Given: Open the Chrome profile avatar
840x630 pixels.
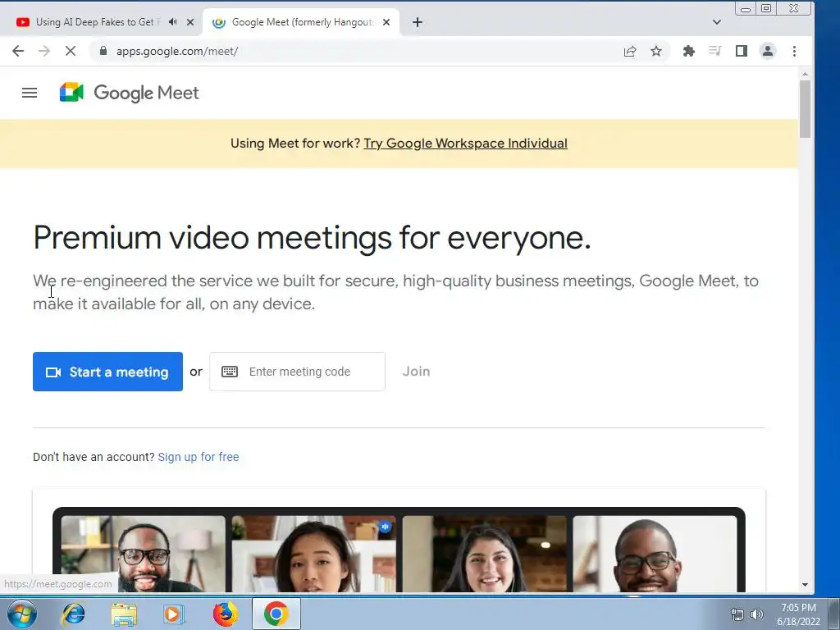Looking at the screenshot, I should click(768, 51).
